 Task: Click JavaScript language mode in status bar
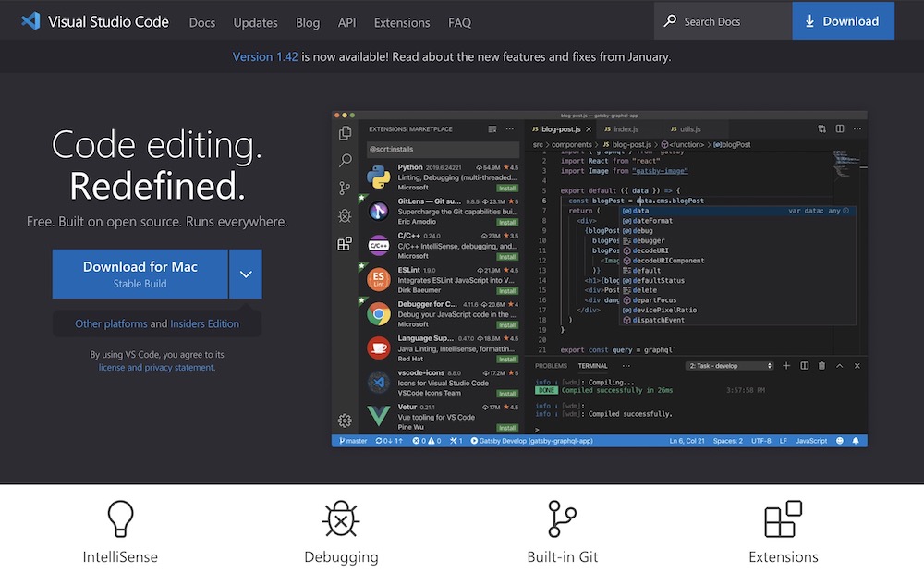click(811, 440)
